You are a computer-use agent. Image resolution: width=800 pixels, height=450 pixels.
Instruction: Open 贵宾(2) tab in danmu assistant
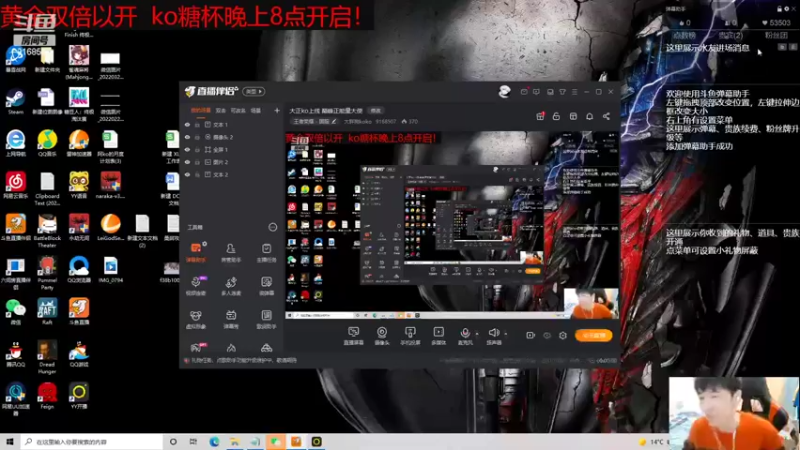click(730, 35)
